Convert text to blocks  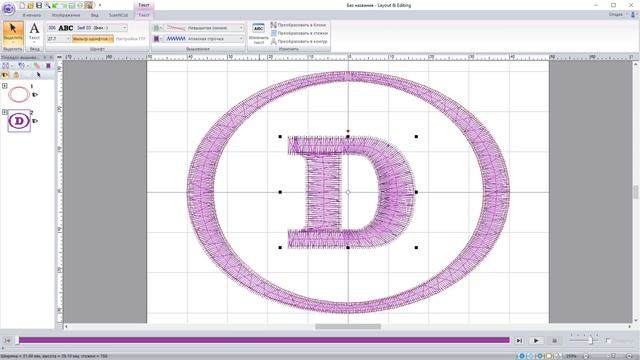point(299,25)
